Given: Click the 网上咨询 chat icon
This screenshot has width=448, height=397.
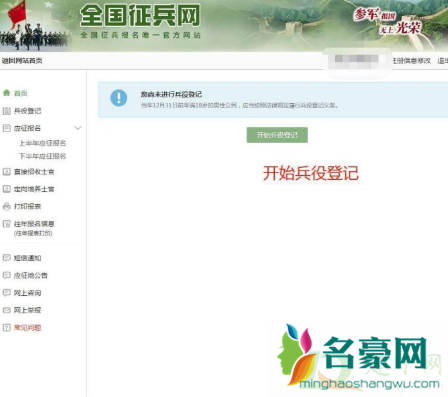Looking at the screenshot, I should [x=7, y=293].
